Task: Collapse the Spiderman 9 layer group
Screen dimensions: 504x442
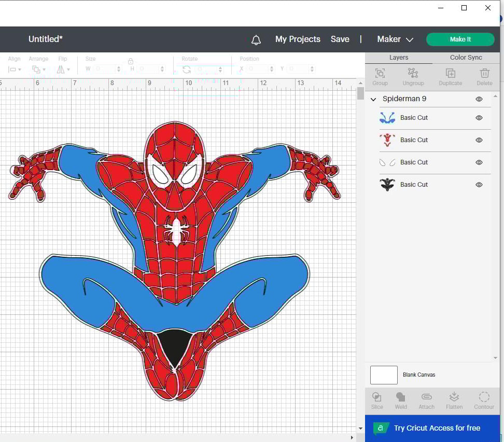Action: (x=373, y=99)
